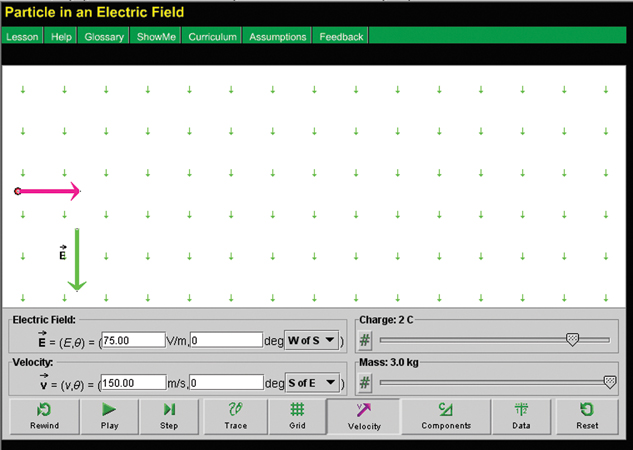633x450 pixels.
Task: Click the particle at the velocity arrow tail
Action: coord(17,191)
